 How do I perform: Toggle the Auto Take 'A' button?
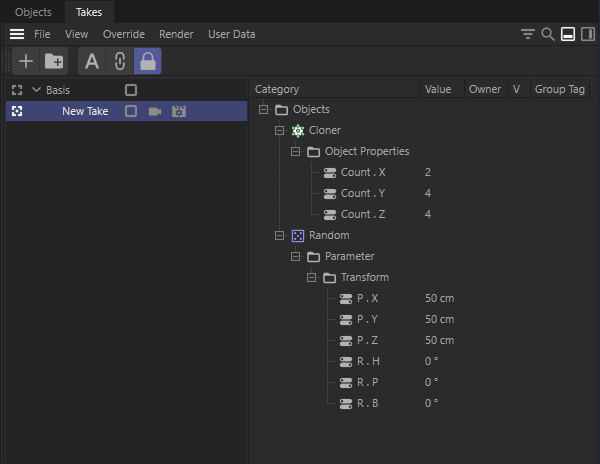92,62
